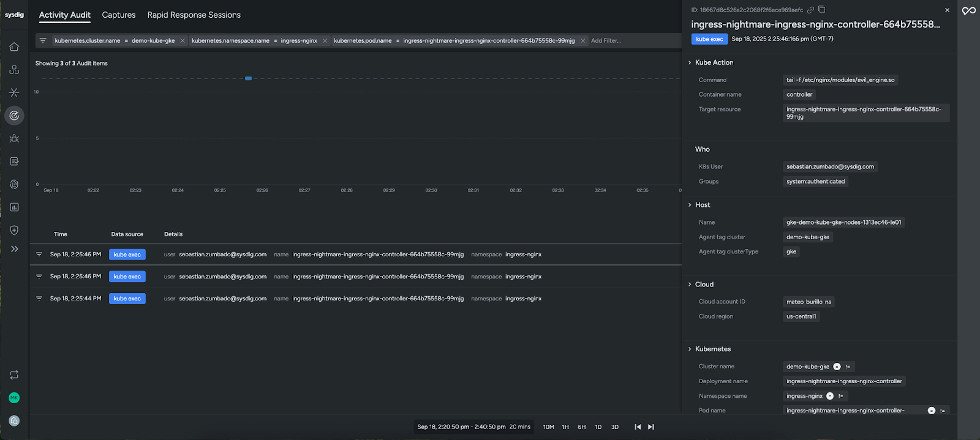This screenshot has width=980, height=440.
Task: Click the asterisk-shaped sidebar icon below Inventory
Action: [14, 92]
